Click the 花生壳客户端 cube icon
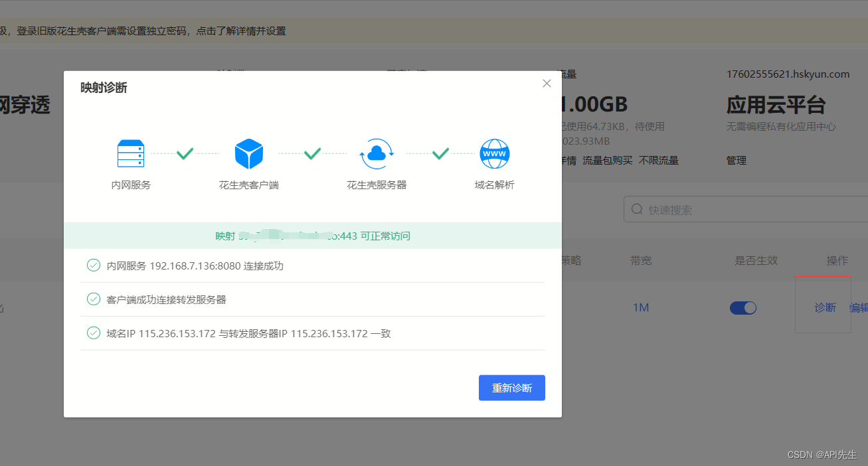The height and width of the screenshot is (466, 868). [249, 153]
